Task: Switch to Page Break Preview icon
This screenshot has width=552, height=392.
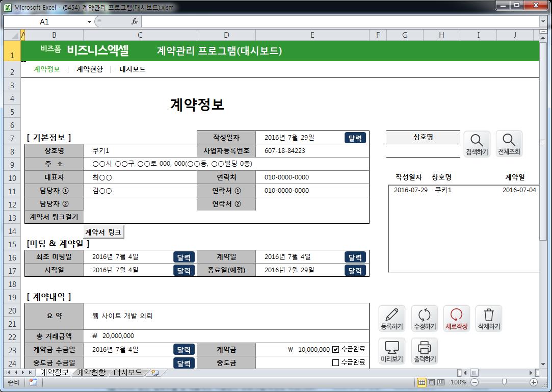Action: pyautogui.click(x=441, y=382)
